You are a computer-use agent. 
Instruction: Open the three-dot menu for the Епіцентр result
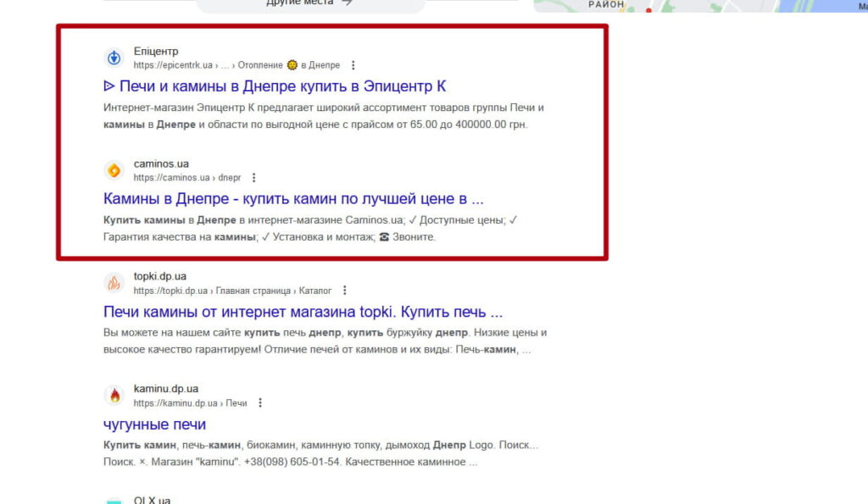pyautogui.click(x=353, y=65)
